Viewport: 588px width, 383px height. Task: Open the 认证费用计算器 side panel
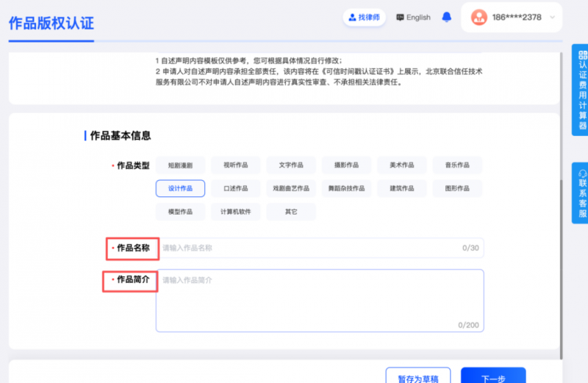coord(581,90)
